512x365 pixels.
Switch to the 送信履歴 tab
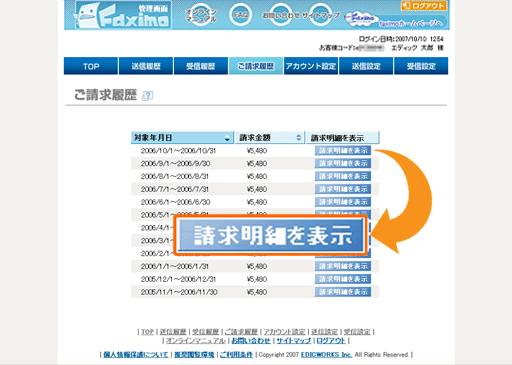click(x=146, y=66)
